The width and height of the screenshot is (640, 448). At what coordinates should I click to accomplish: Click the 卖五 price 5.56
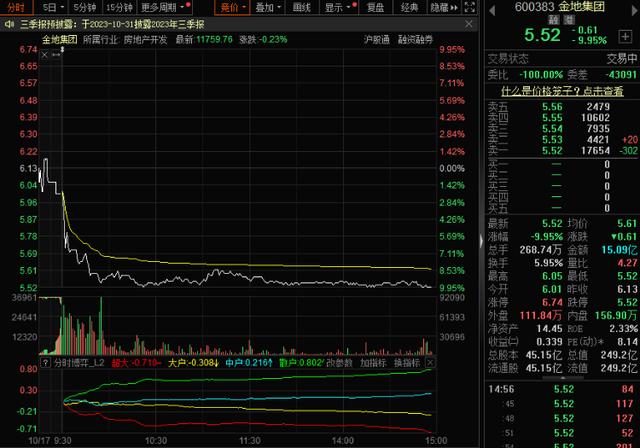(x=552, y=107)
